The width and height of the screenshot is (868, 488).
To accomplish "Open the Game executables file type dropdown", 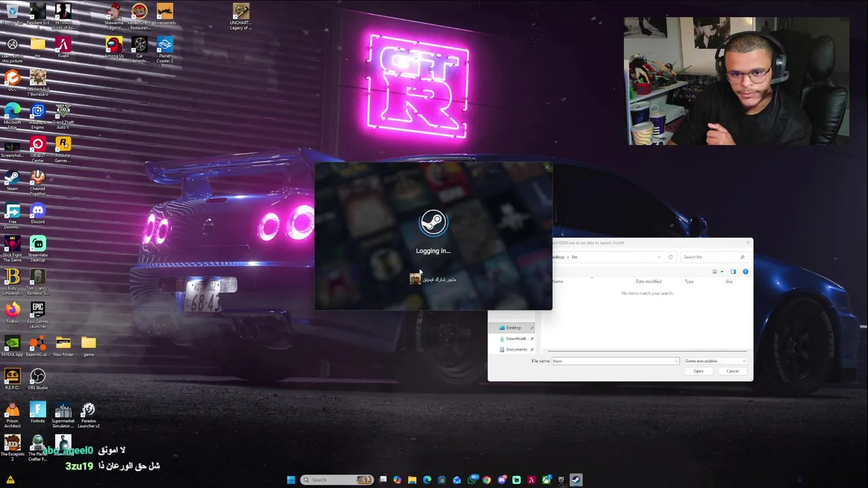I will pyautogui.click(x=715, y=361).
